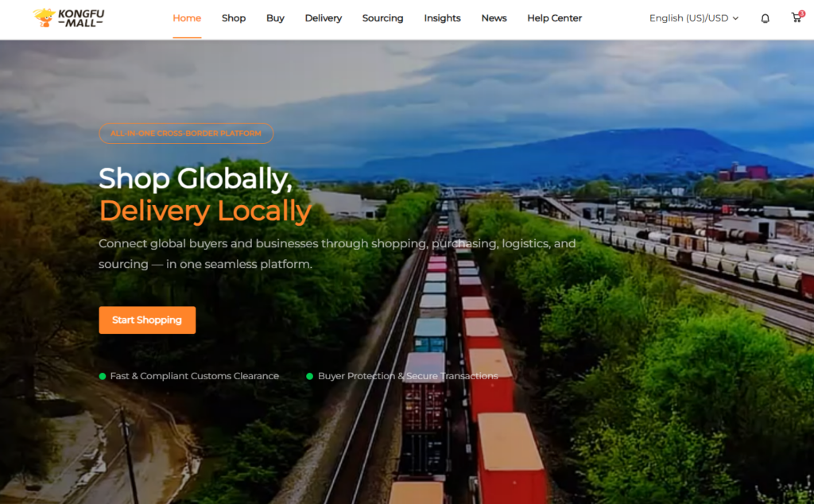
Task: View the Insights page
Action: tap(442, 18)
